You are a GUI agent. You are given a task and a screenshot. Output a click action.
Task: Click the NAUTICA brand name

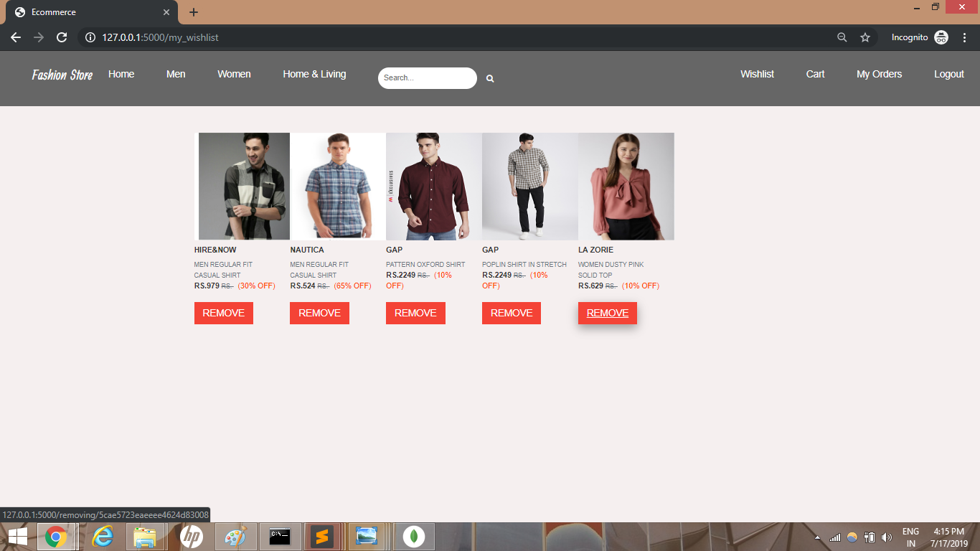coord(307,250)
